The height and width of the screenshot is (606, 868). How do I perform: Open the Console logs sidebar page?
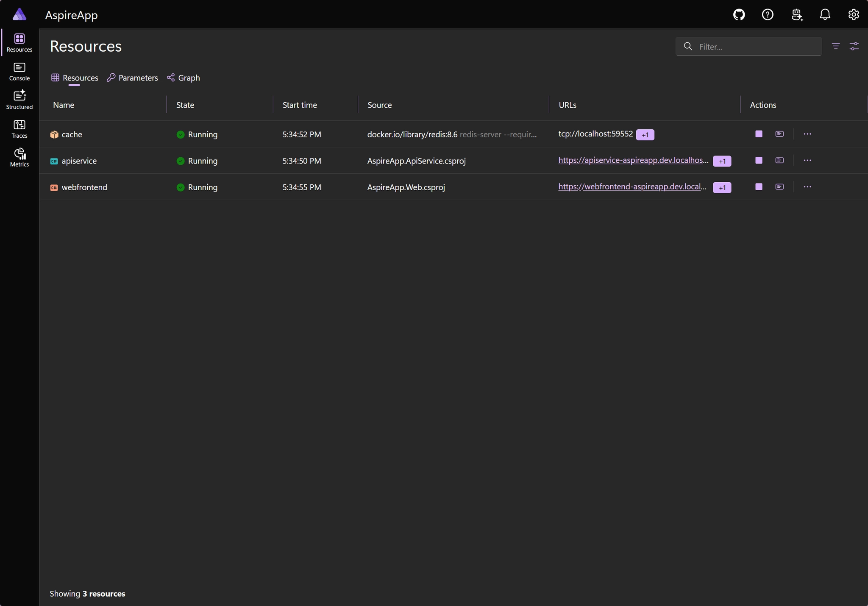click(x=19, y=72)
